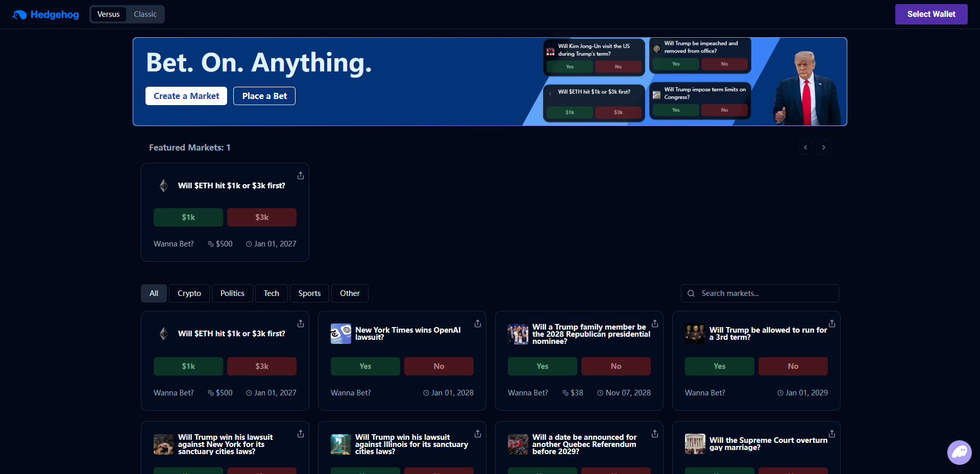Image resolution: width=980 pixels, height=474 pixels.
Task: Share the Trump 3rd term market
Action: pyautogui.click(x=832, y=323)
